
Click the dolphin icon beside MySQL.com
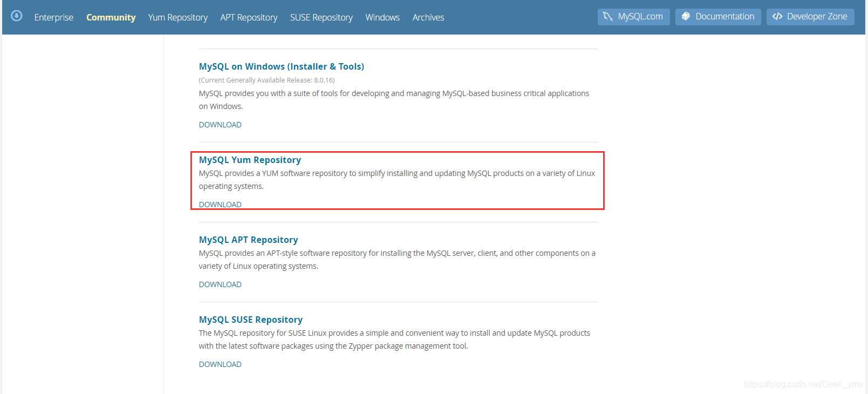(x=608, y=17)
